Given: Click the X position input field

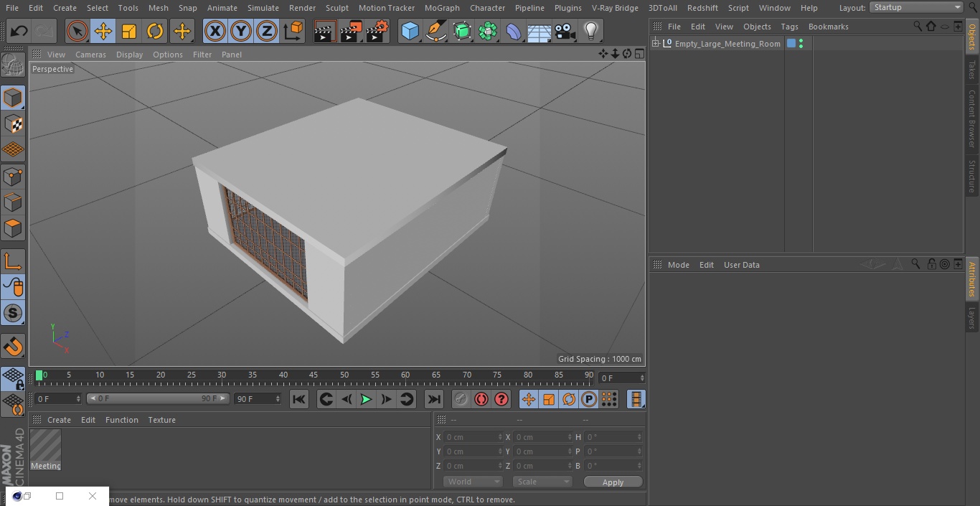Looking at the screenshot, I should [x=473, y=437].
